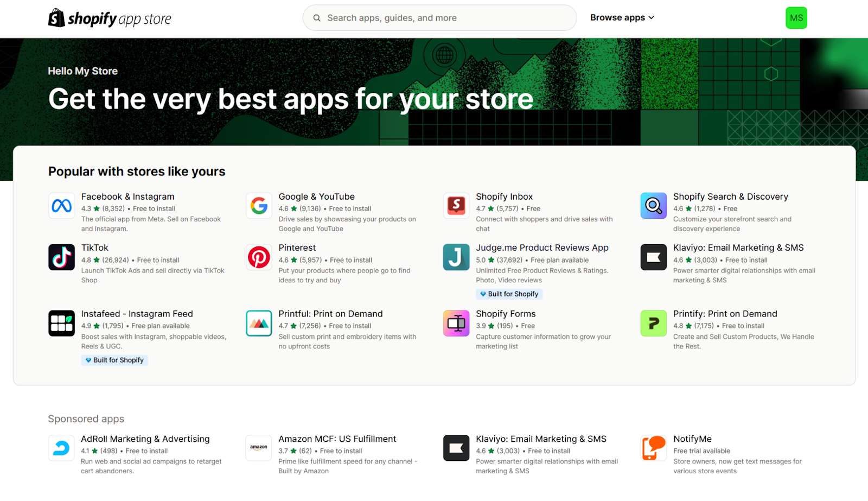Viewport: 868px width, 501px height.
Task: Click the search apps input field
Action: (439, 17)
